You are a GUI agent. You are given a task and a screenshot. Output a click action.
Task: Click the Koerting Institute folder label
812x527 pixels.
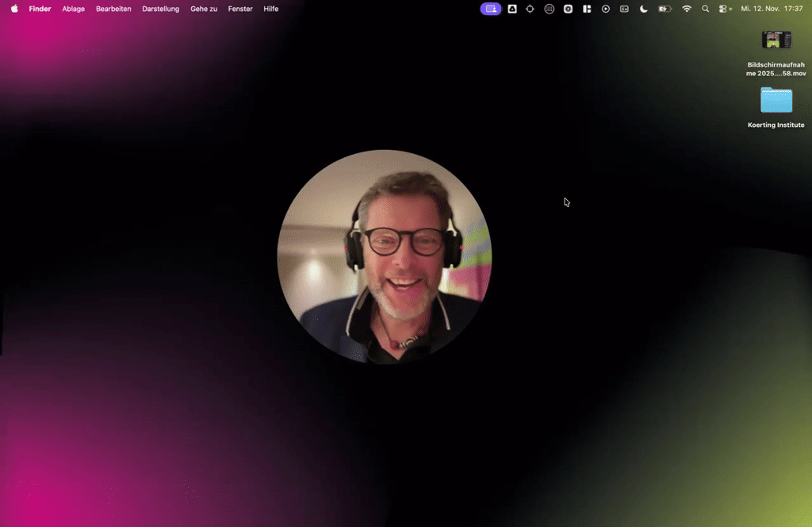(776, 125)
